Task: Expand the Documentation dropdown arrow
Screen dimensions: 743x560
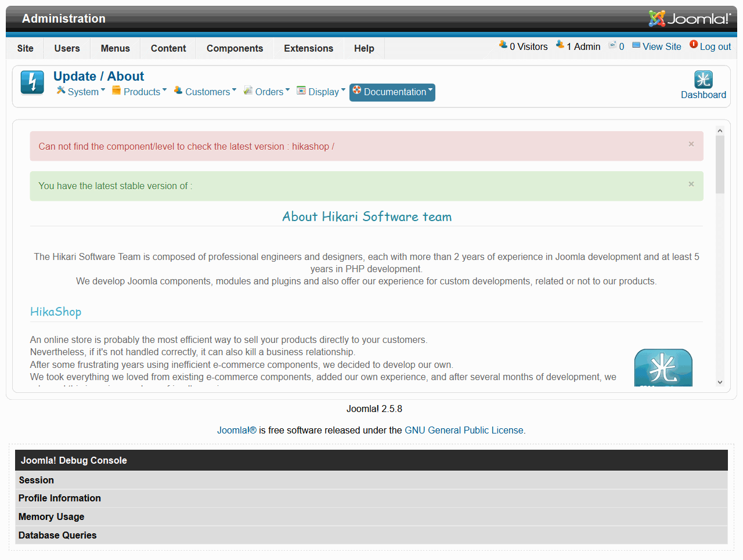Action: pyautogui.click(x=431, y=90)
